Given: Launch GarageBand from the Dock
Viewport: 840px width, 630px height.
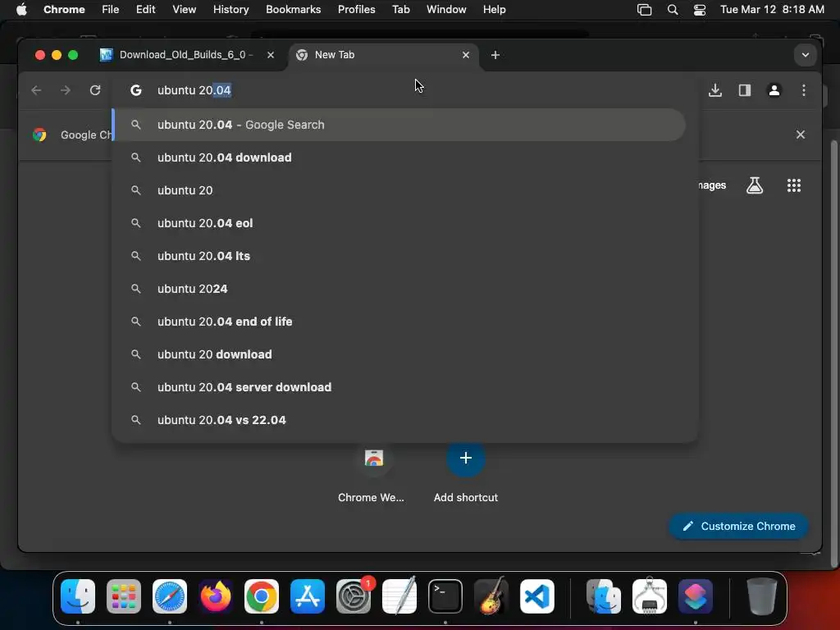Looking at the screenshot, I should tap(491, 596).
